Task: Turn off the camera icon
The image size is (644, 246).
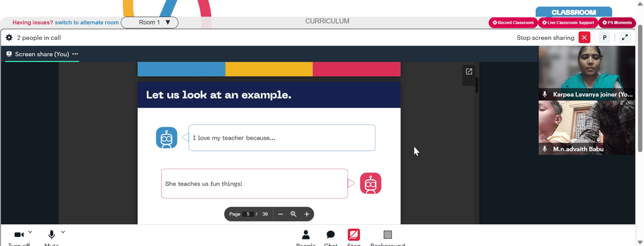Action: (x=19, y=234)
